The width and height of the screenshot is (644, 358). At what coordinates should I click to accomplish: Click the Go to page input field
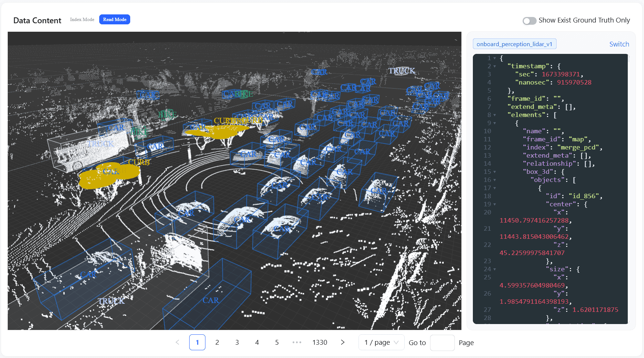tap(442, 342)
